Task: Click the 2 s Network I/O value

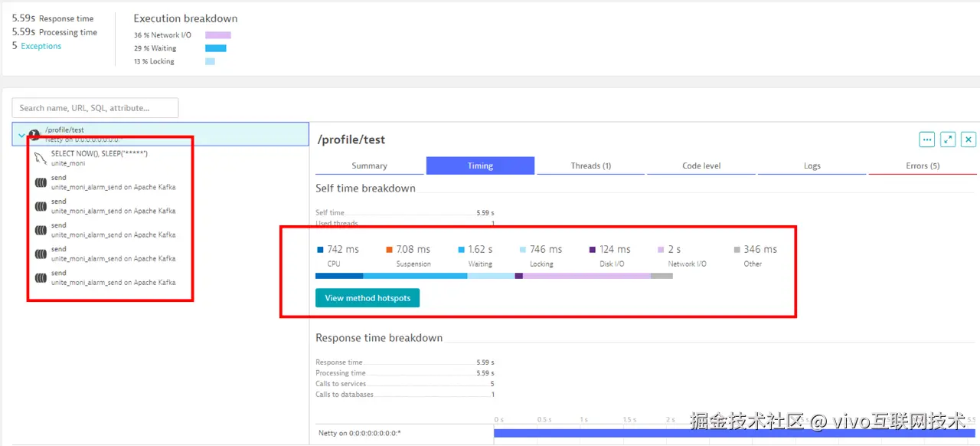Action: (x=674, y=250)
